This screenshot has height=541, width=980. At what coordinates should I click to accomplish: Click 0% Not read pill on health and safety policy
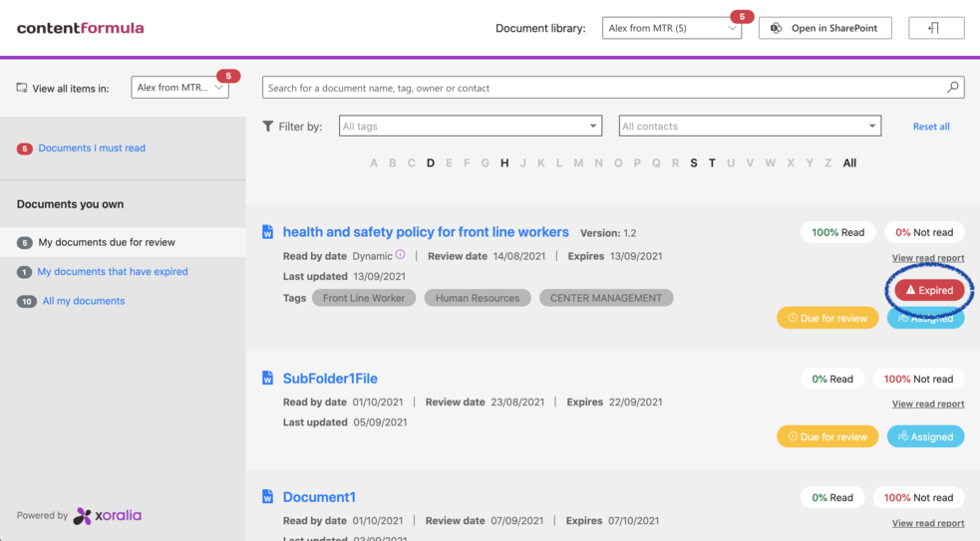pos(924,232)
